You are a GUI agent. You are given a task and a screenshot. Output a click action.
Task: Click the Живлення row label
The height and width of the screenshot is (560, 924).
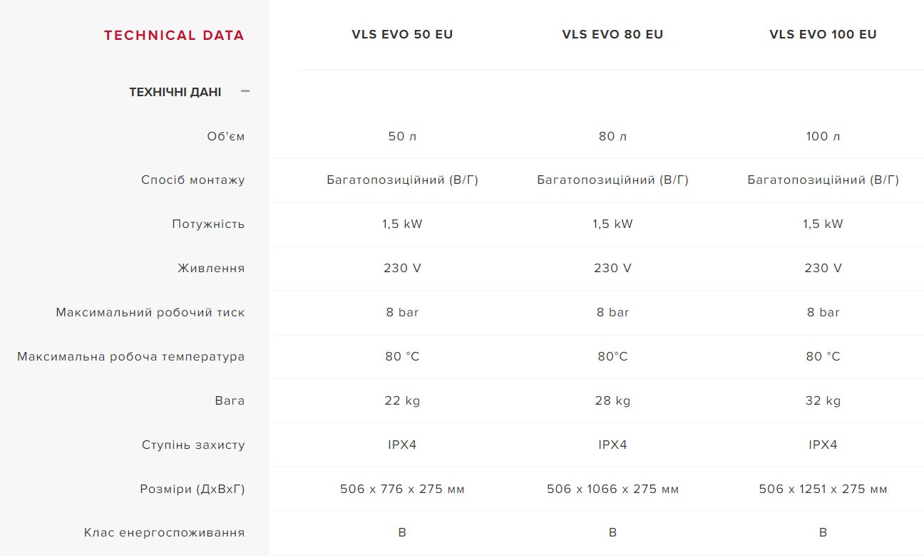coord(210,268)
